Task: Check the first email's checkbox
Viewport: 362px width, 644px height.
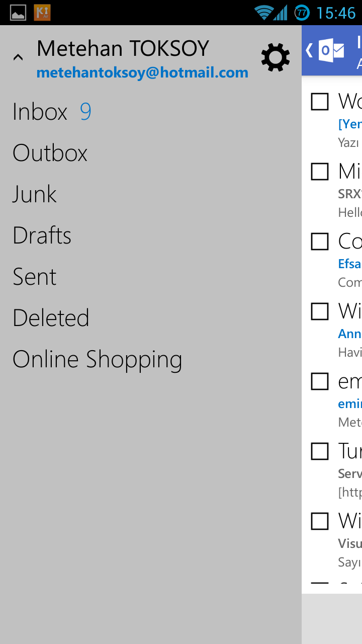Action: (320, 102)
